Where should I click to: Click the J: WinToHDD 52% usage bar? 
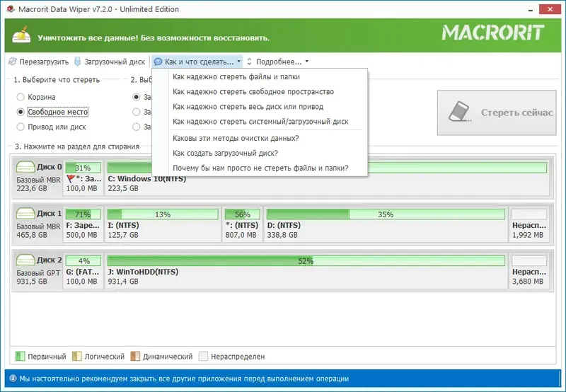pyautogui.click(x=306, y=261)
